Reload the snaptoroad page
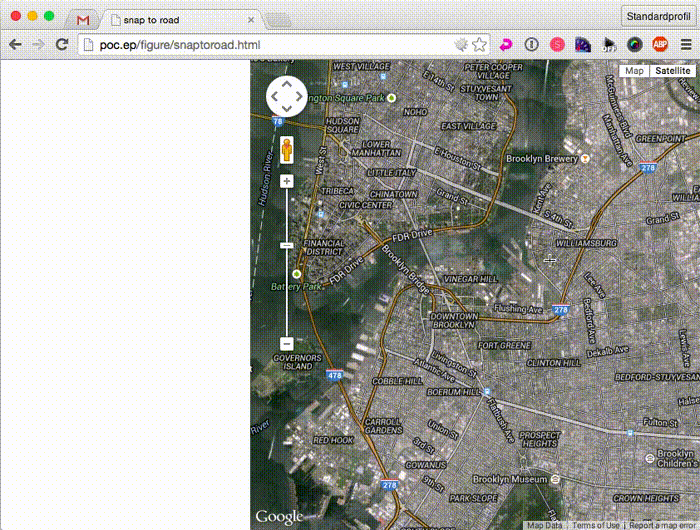Viewport: 700px width, 530px height. point(62,44)
